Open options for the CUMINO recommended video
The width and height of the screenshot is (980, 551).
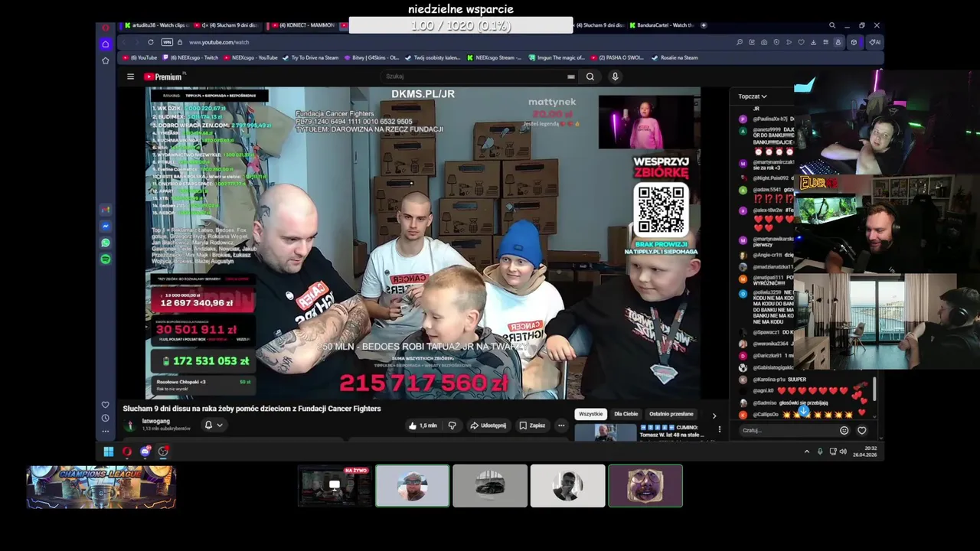(x=719, y=429)
